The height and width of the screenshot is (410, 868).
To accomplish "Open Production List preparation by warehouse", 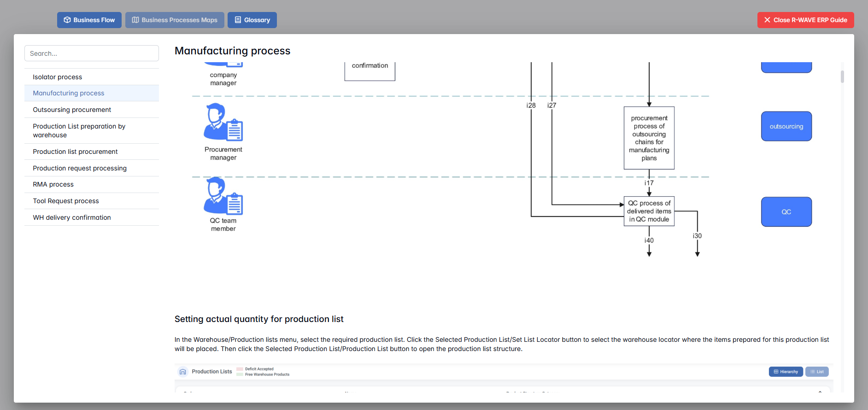I will 79,130.
